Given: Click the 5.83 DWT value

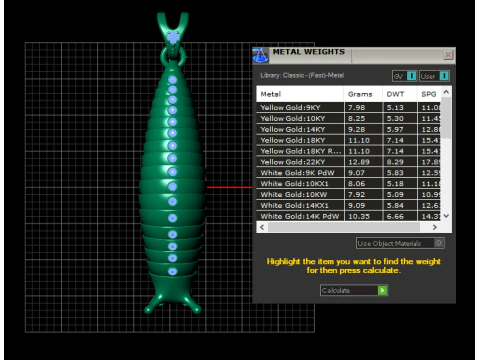Looking at the screenshot, I should pos(395,173).
